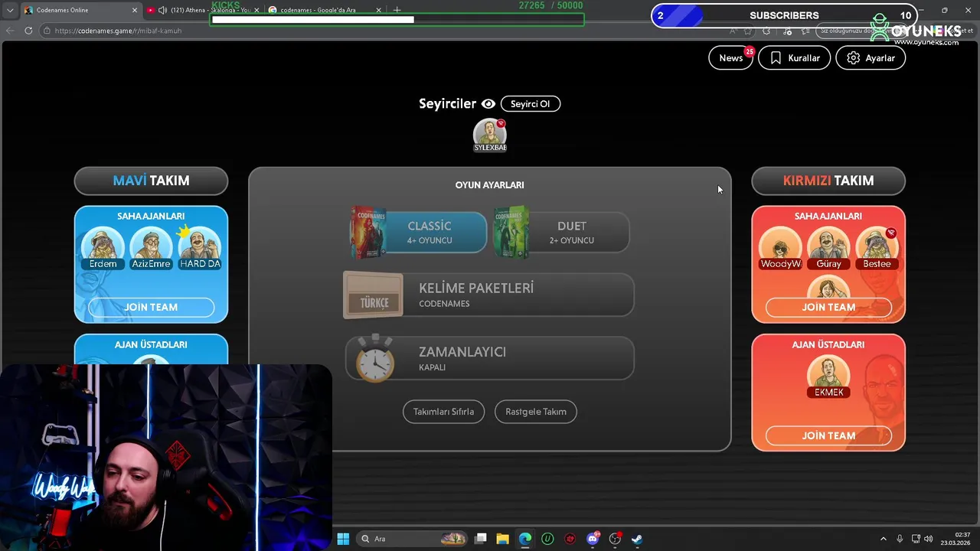Click the Takımları Sıfırla button
The height and width of the screenshot is (551, 980).
pyautogui.click(x=443, y=412)
